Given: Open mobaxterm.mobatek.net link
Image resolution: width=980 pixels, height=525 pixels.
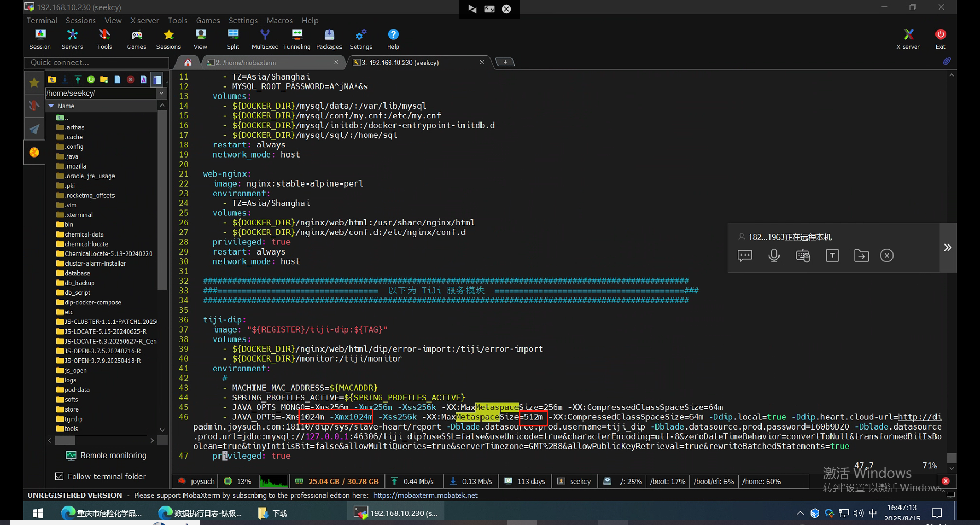Looking at the screenshot, I should (425, 495).
